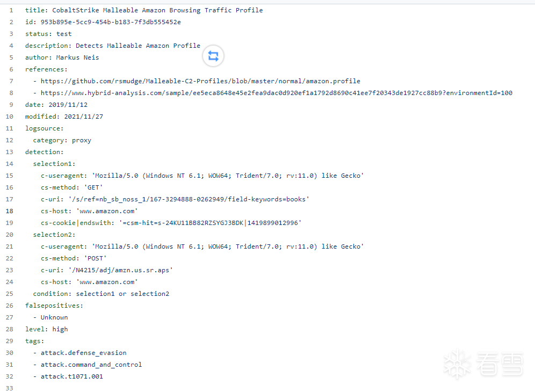
Task: Click the cs-host line on line 24
Action: [x=89, y=282]
